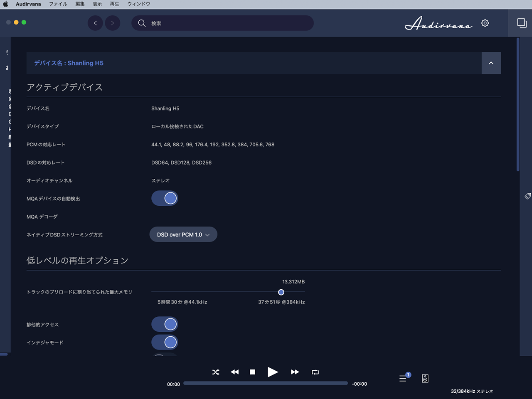
Task: Start playback with the play button
Action: click(x=273, y=372)
